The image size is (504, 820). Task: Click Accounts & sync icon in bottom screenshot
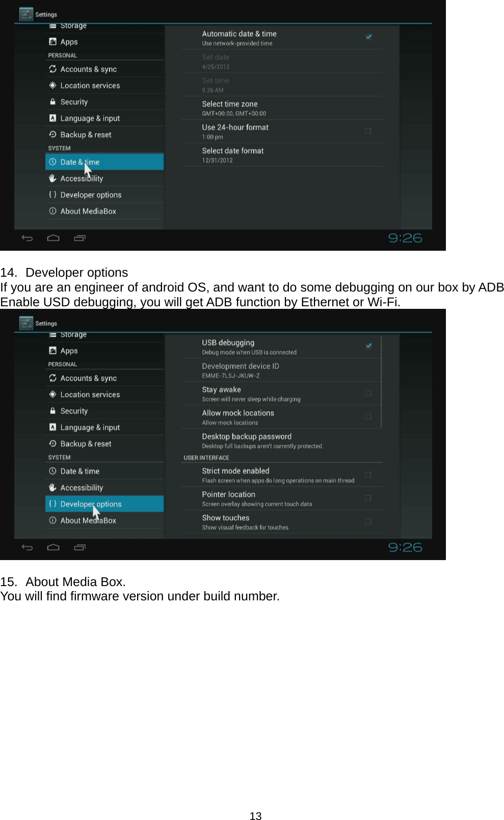pyautogui.click(x=52, y=378)
